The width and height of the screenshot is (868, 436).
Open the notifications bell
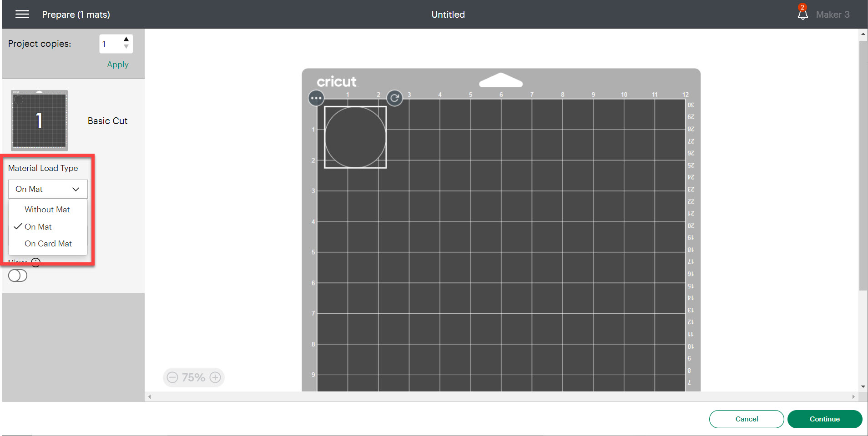click(x=802, y=14)
